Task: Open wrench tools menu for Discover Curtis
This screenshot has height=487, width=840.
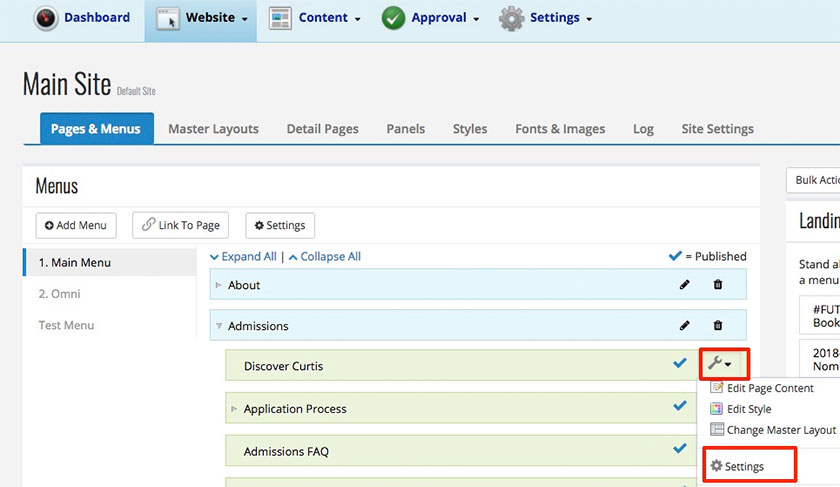Action: pyautogui.click(x=719, y=365)
